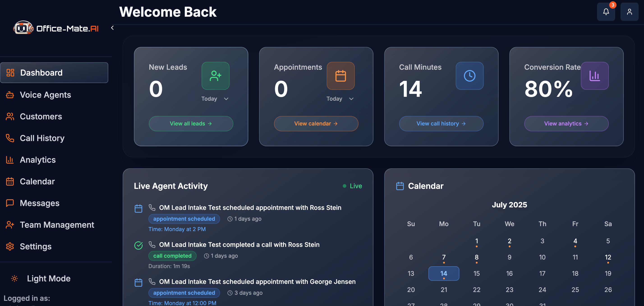Select July 17 in calendar
This screenshot has height=306, width=644.
(x=542, y=274)
